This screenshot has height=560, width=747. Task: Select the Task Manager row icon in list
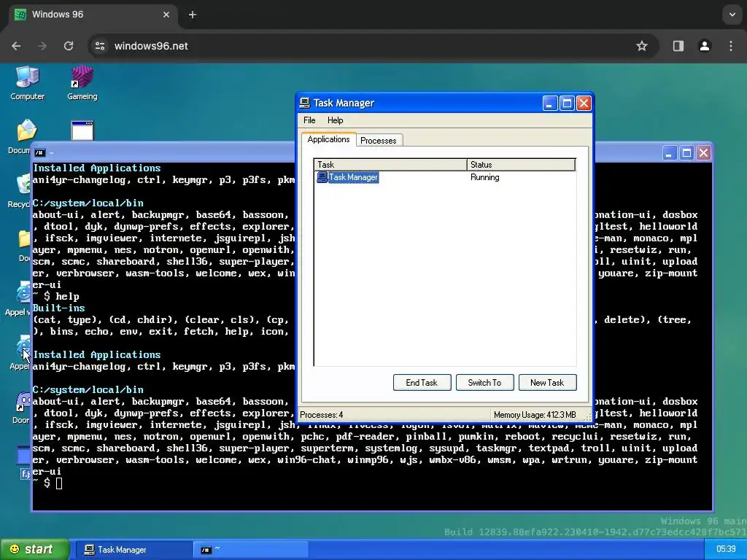(x=322, y=177)
